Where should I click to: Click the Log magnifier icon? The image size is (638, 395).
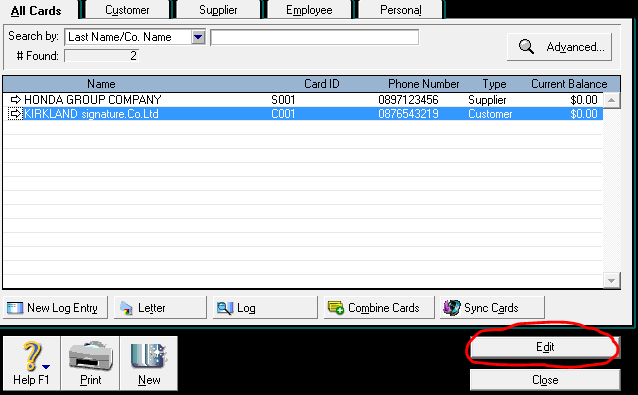point(225,308)
